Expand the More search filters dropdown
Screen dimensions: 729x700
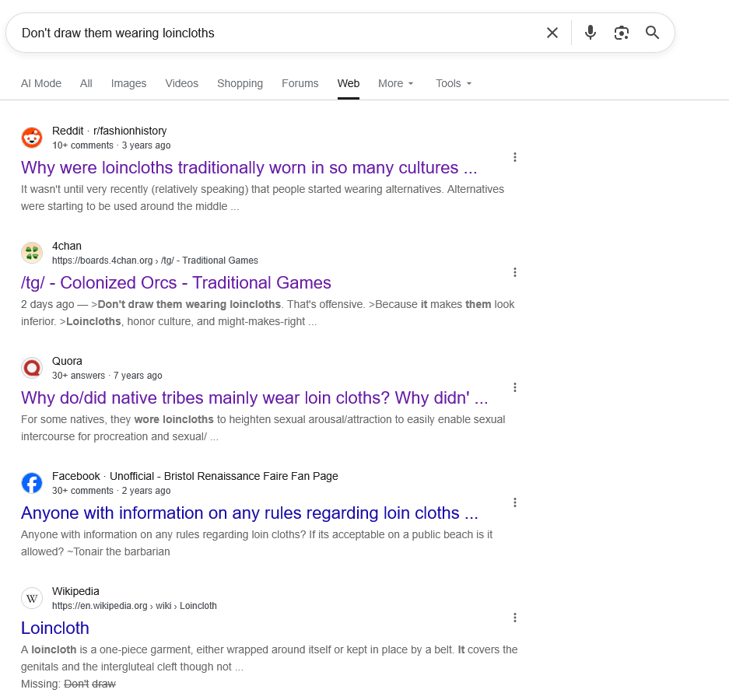396,84
